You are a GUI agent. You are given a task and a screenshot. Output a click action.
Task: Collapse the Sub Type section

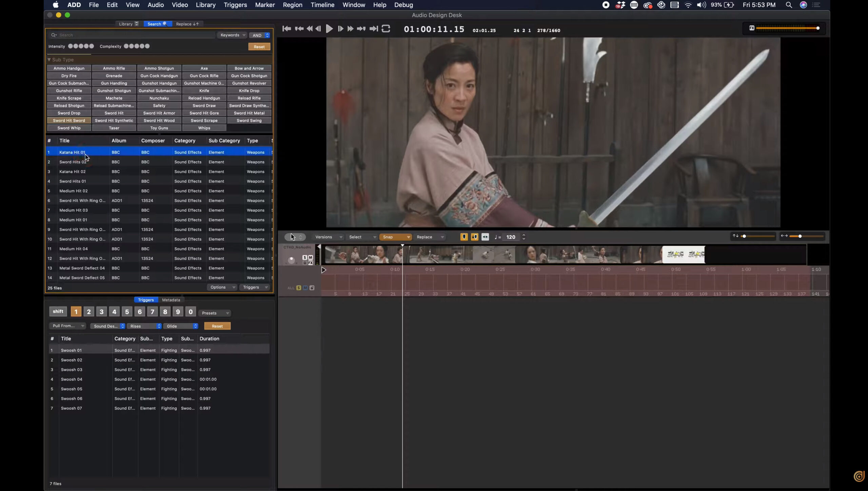click(49, 60)
